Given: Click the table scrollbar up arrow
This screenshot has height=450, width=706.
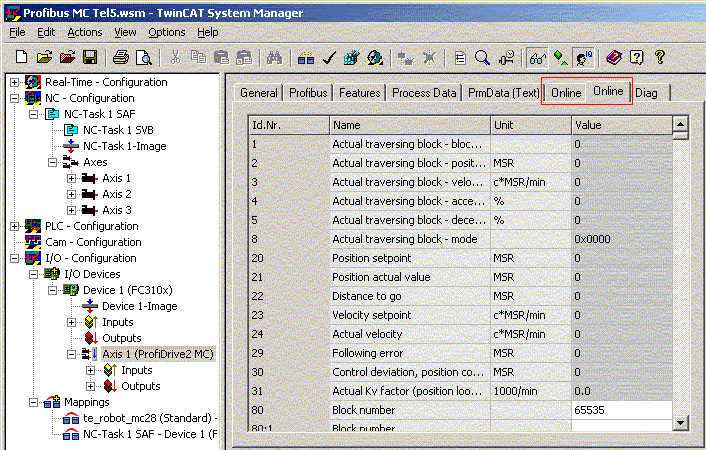Looking at the screenshot, I should (x=680, y=123).
